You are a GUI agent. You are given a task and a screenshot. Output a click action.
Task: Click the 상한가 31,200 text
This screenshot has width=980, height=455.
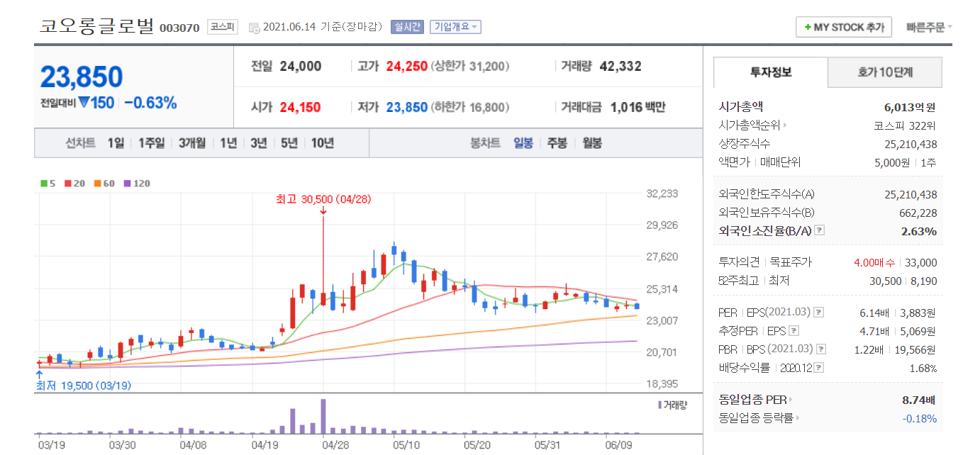coord(470,67)
